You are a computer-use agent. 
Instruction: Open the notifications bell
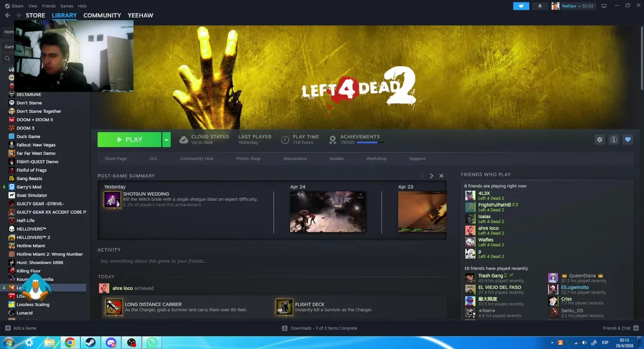click(540, 6)
